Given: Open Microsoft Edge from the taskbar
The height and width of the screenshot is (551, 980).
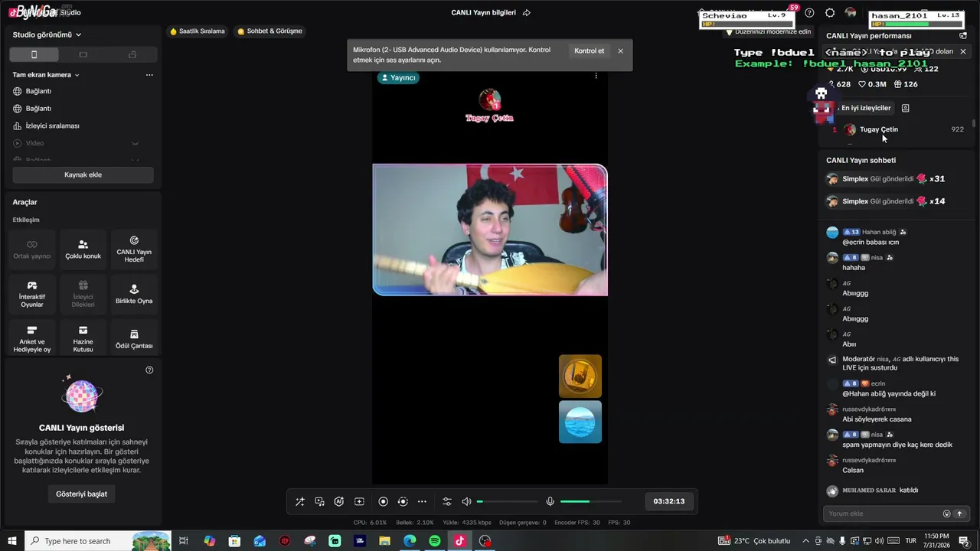Looking at the screenshot, I should pos(410,541).
